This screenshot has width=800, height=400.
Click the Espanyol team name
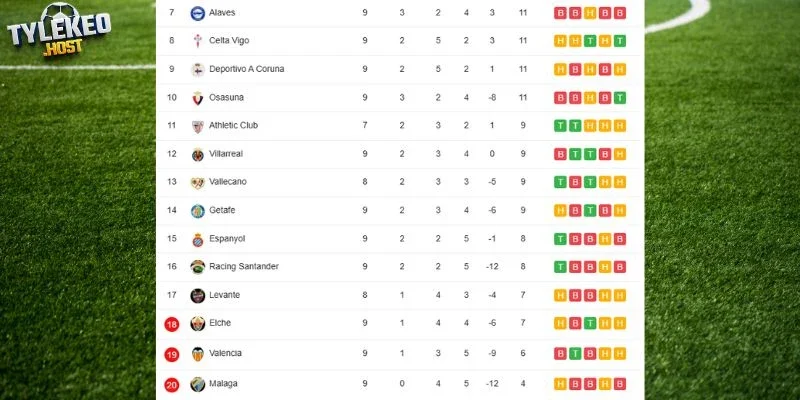pos(227,239)
